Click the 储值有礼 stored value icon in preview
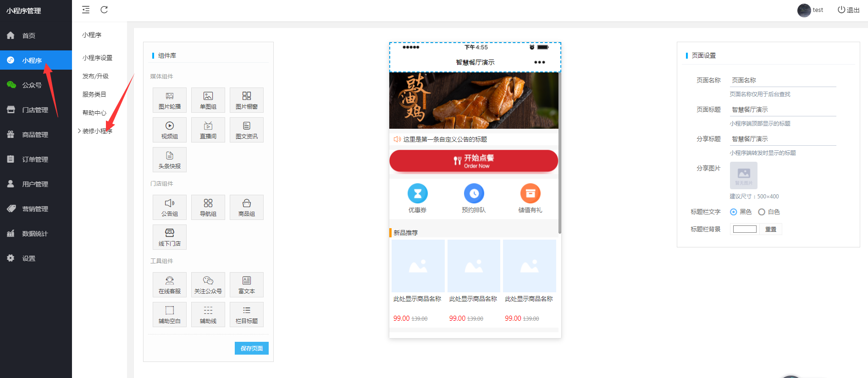The height and width of the screenshot is (378, 868). (531, 193)
